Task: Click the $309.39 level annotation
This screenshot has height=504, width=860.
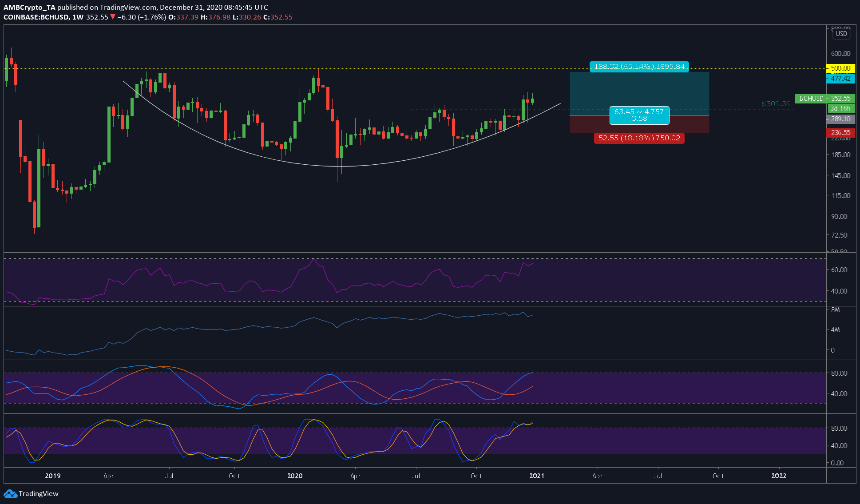Action: tap(776, 104)
